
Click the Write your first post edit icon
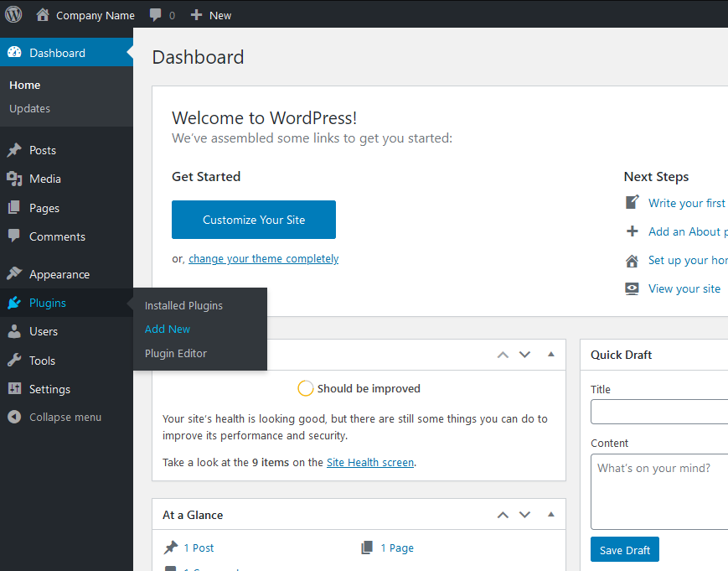(632, 203)
